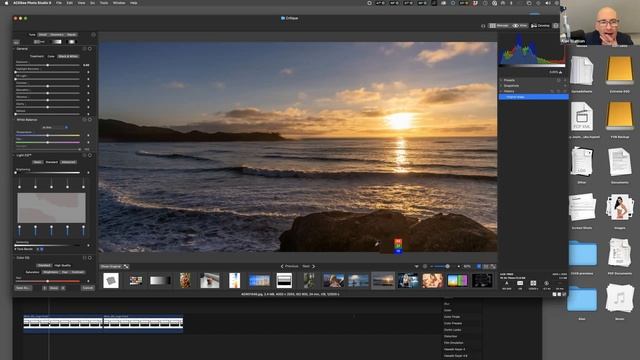Image resolution: width=640 pixels, height=360 pixels.
Task: Select the gradient thumbnail in filmstrip
Action: (160, 281)
